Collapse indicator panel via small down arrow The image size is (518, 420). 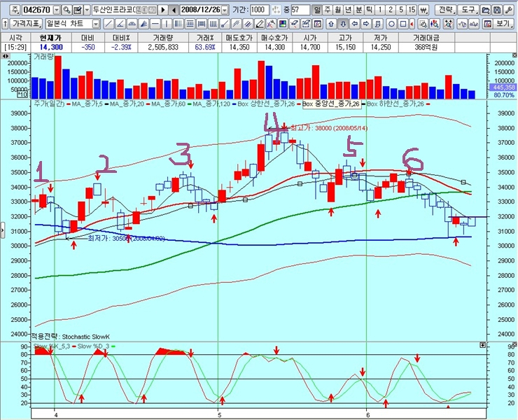click(483, 345)
